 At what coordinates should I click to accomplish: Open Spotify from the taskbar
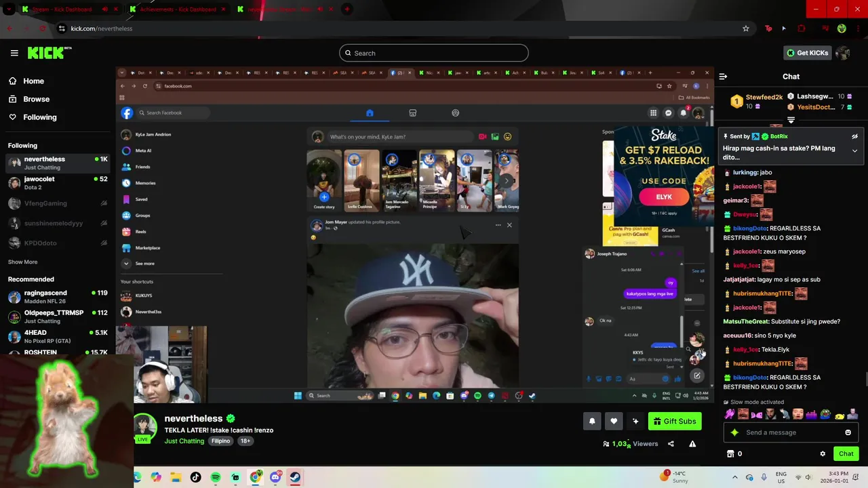(x=216, y=477)
